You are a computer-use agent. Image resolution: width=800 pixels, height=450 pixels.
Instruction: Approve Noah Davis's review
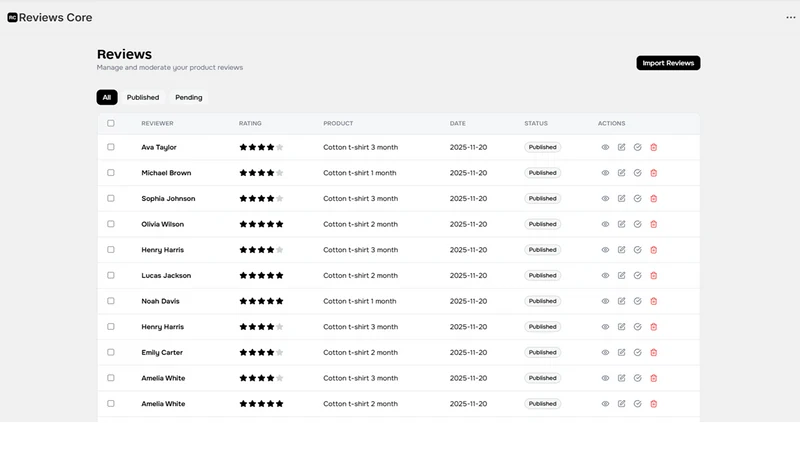coord(637,301)
